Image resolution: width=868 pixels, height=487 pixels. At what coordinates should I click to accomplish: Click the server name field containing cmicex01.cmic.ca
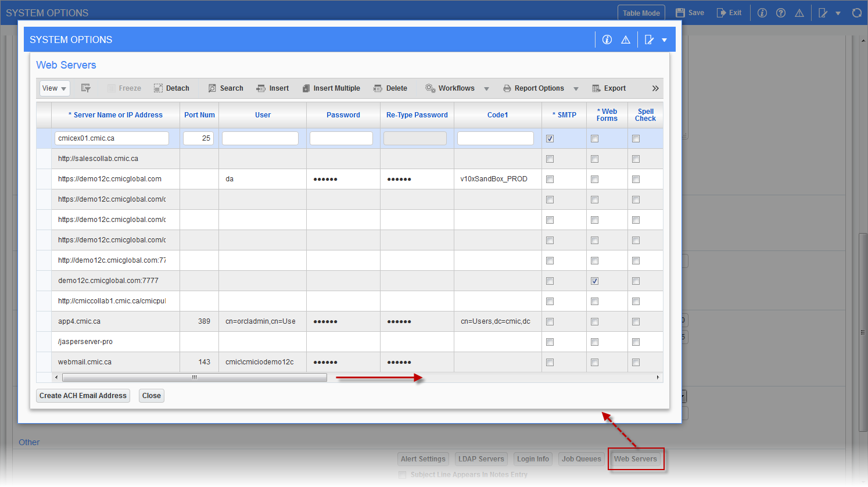(x=112, y=138)
